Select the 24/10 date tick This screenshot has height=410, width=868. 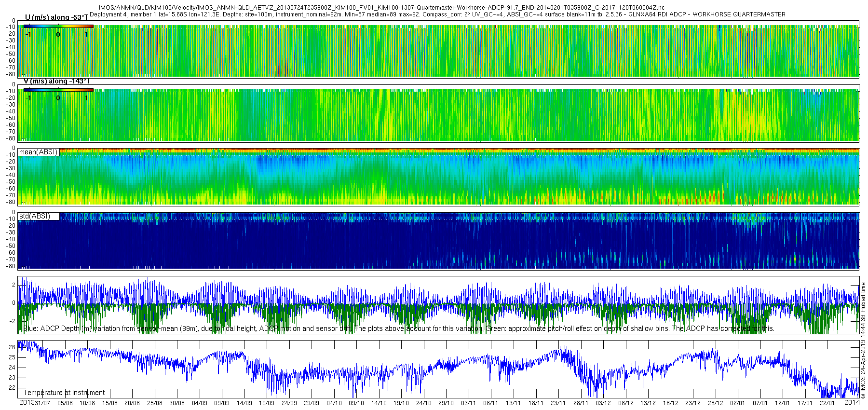(x=424, y=403)
